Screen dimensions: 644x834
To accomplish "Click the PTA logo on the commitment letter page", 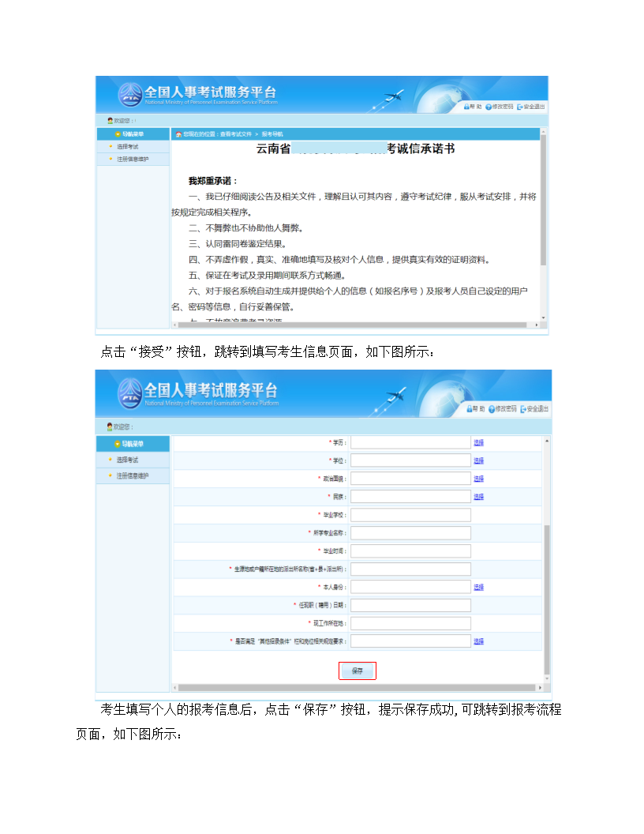I will (130, 95).
